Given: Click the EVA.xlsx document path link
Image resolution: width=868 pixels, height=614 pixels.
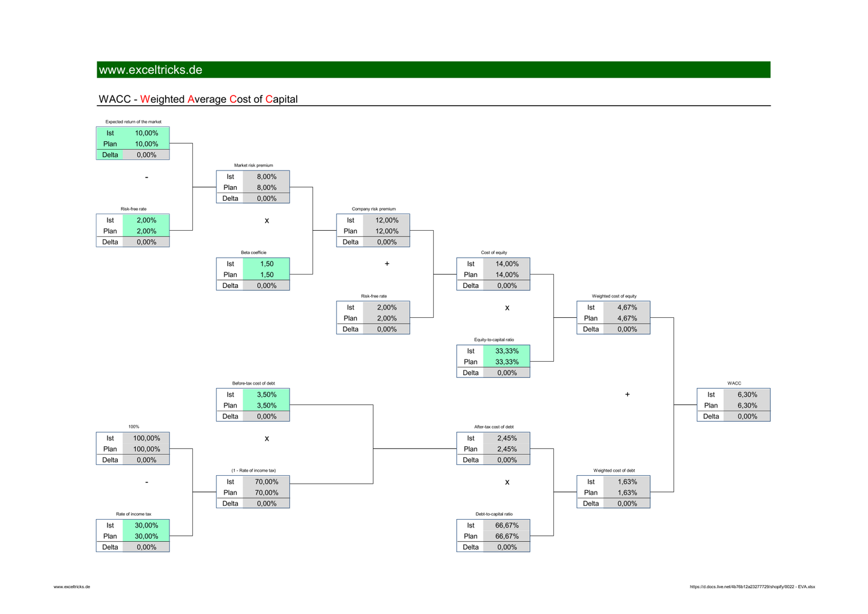Looking at the screenshot, I should 752,587.
